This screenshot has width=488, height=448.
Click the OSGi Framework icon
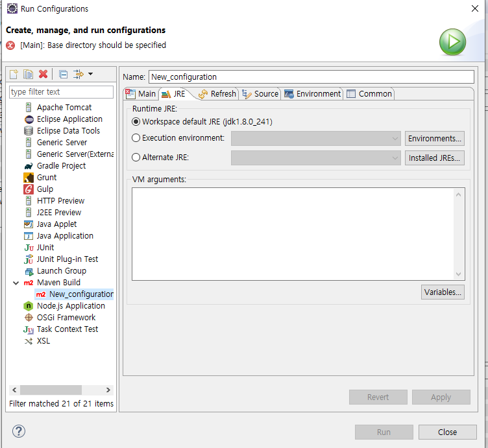tap(29, 318)
